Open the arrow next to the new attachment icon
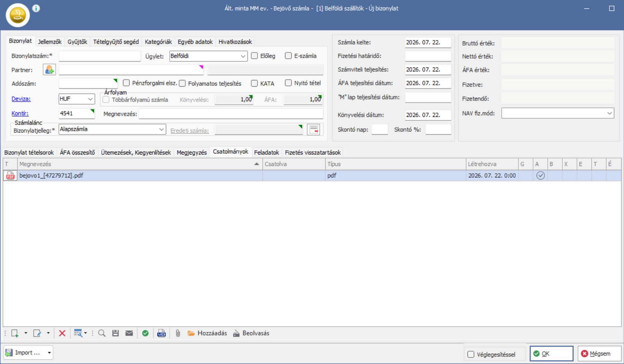 26,333
